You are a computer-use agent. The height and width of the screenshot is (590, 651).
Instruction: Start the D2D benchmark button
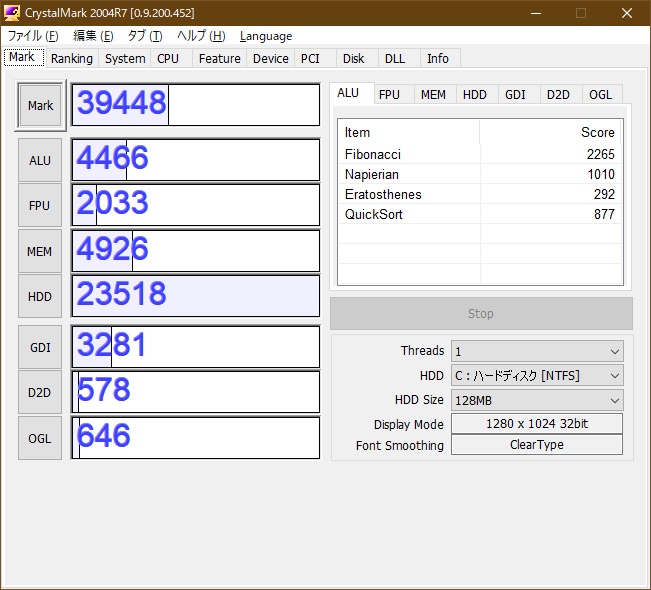pos(40,392)
